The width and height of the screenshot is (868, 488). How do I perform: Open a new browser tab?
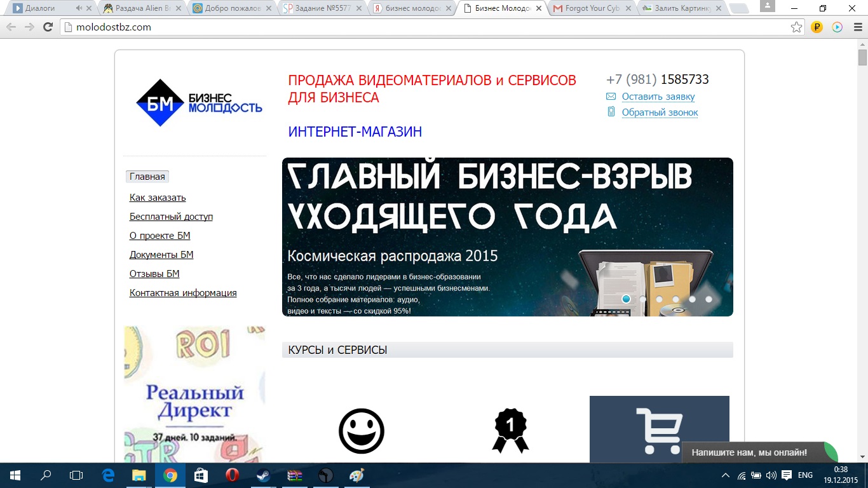[x=738, y=9]
